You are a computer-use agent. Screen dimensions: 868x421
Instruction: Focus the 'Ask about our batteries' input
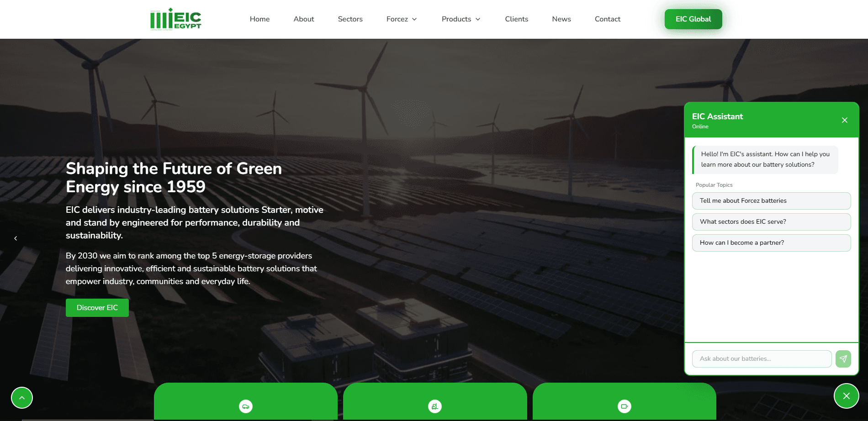point(762,359)
